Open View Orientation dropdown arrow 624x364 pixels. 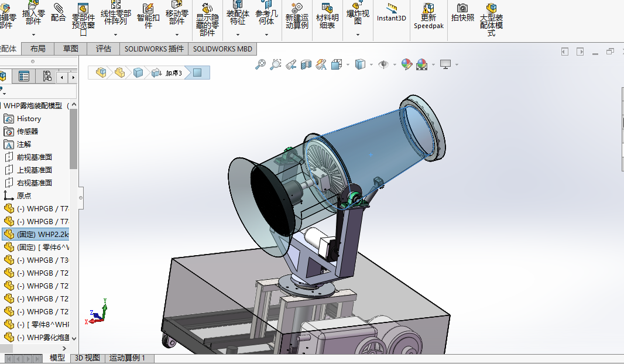(348, 64)
